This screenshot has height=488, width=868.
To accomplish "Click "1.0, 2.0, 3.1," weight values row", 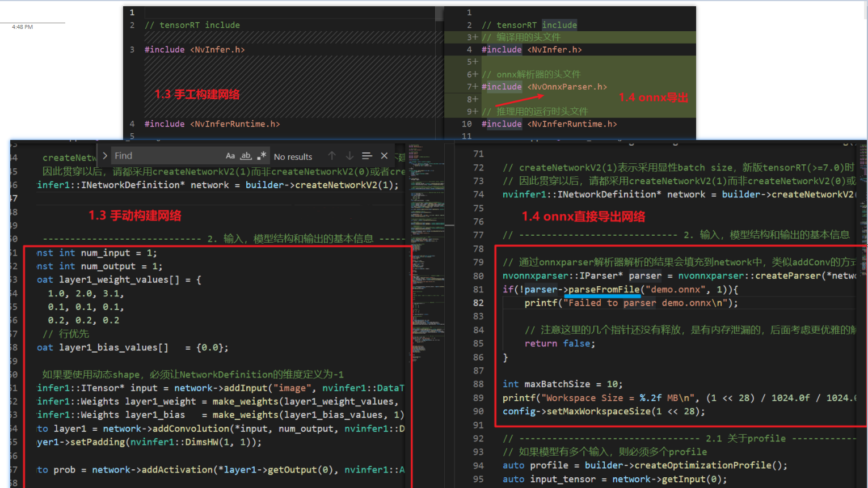I will point(86,294).
